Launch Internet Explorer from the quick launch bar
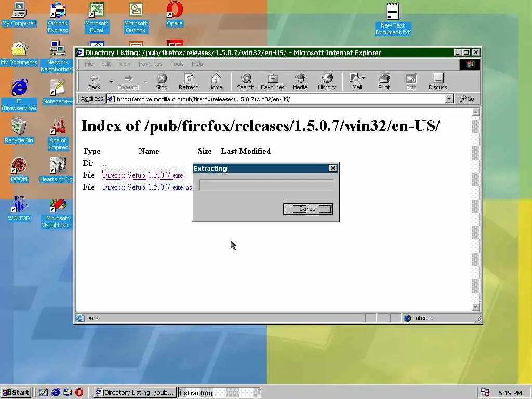This screenshot has height=399, width=532. [x=56, y=393]
